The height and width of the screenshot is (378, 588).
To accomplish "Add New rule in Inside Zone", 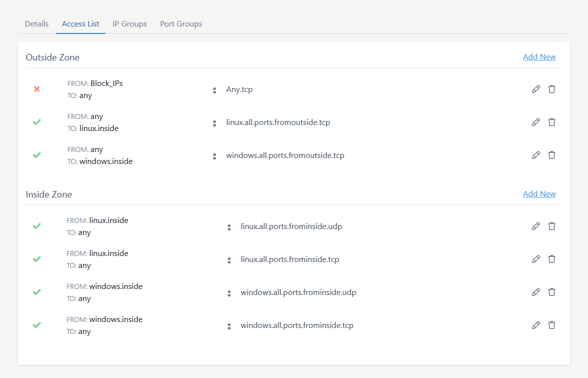I will pyautogui.click(x=539, y=194).
